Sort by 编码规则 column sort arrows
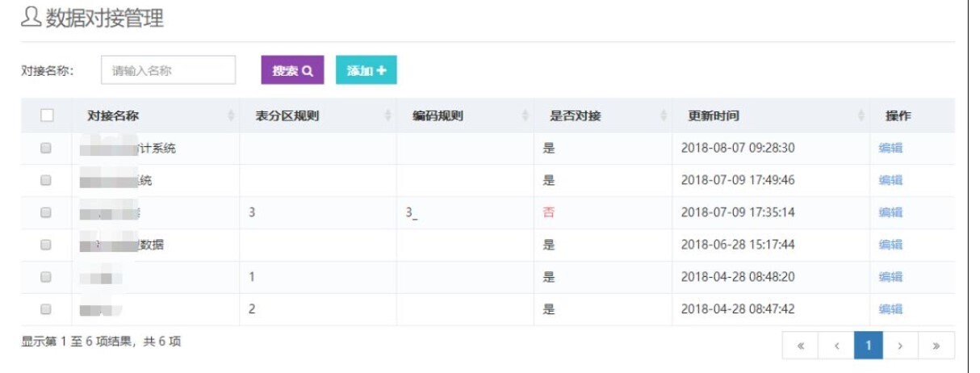This screenshot has height=373, width=980. coord(526,116)
